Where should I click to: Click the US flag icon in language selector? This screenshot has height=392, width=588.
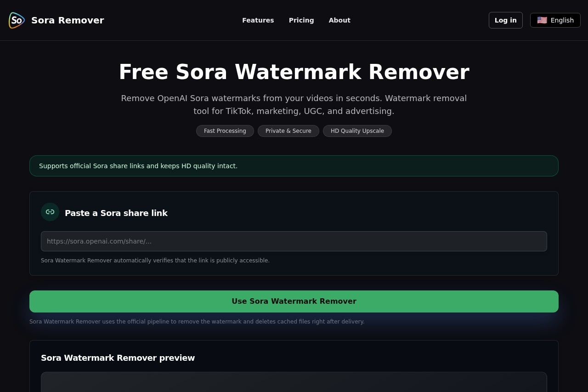click(x=542, y=20)
